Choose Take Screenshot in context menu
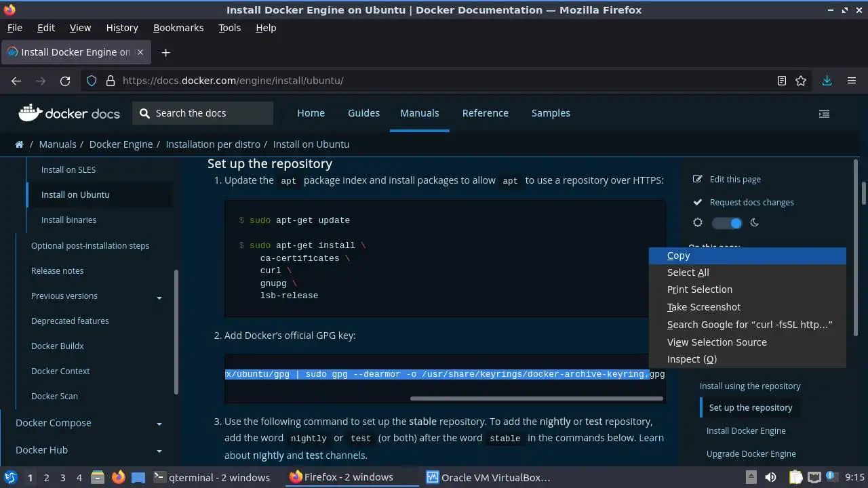 (x=747, y=307)
